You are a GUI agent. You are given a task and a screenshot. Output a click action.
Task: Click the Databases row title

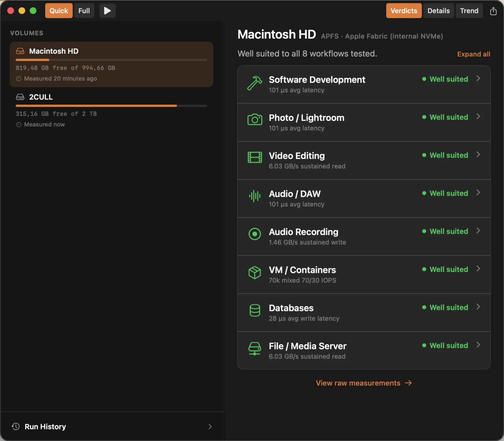click(x=291, y=308)
